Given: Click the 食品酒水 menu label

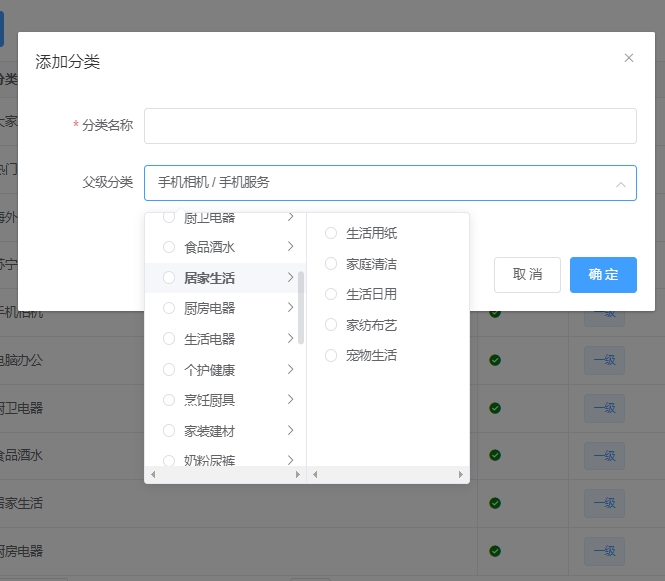Looking at the screenshot, I should pyautogui.click(x=210, y=247).
